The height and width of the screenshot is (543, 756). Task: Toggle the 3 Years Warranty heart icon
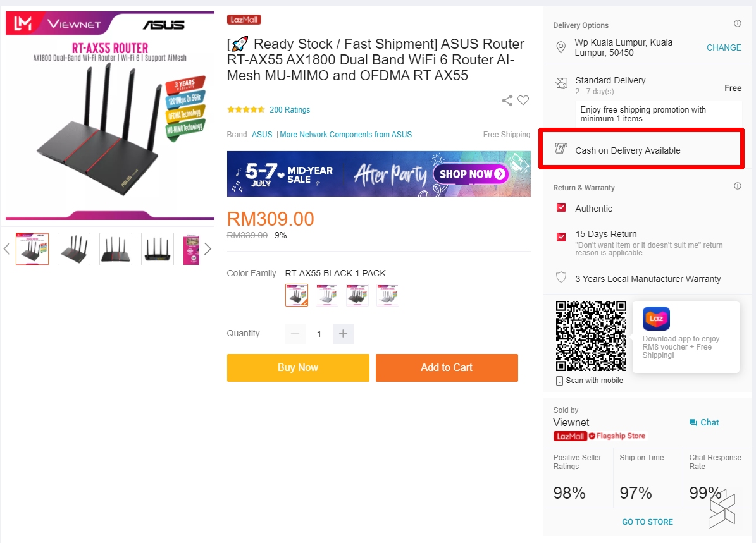561,278
